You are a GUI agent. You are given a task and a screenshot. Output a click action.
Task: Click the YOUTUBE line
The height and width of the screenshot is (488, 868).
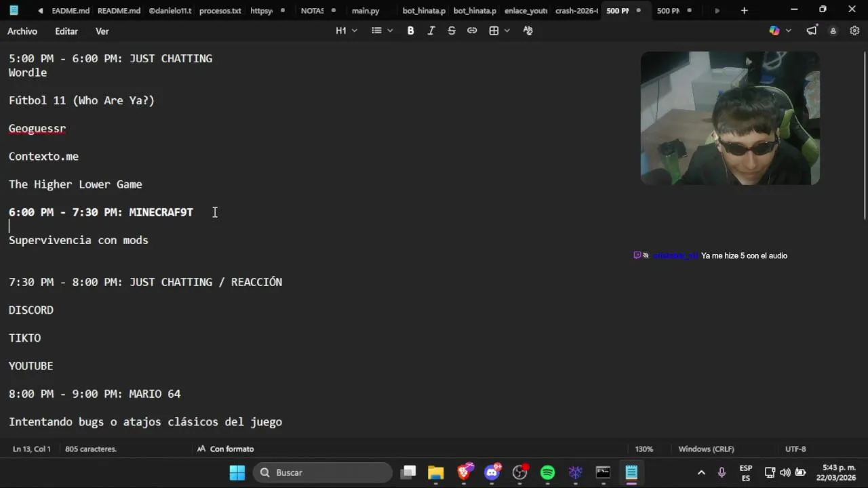click(31, 366)
